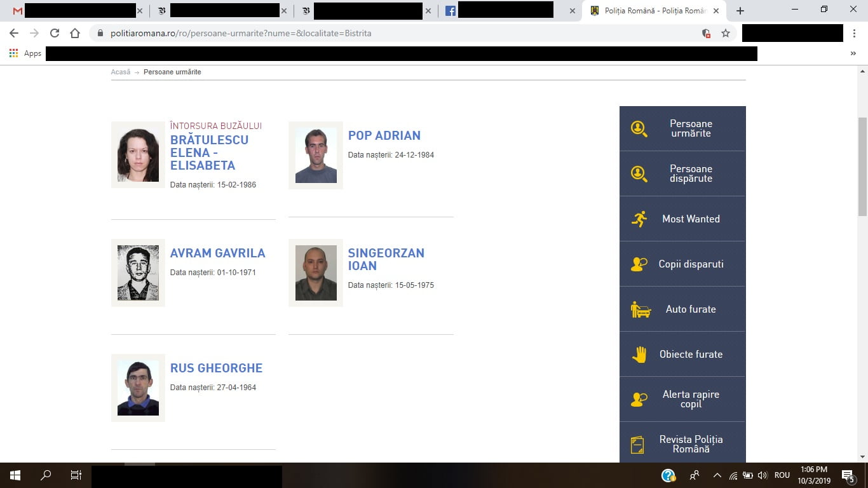
Task: Click the Copii disparuti icon
Action: tap(639, 264)
